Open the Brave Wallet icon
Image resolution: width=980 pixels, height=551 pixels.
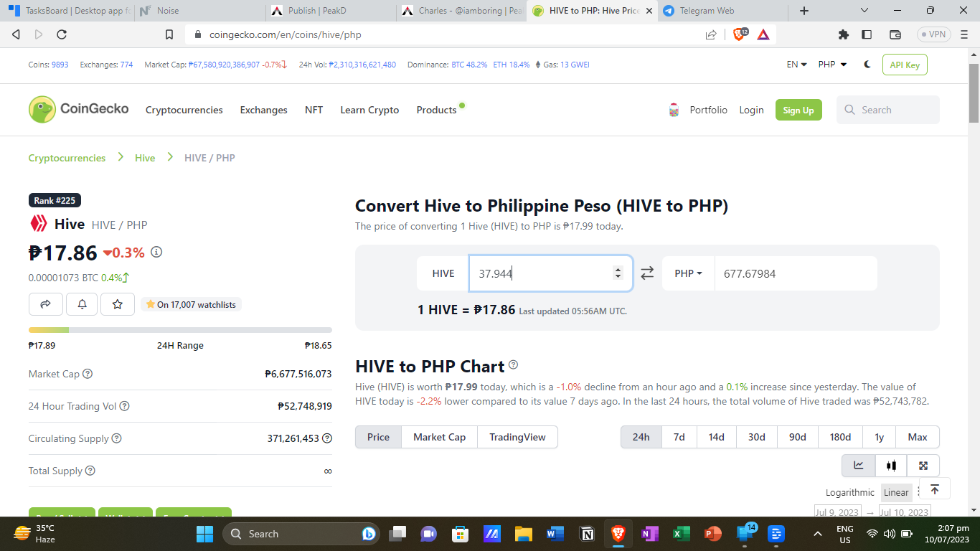coord(895,34)
